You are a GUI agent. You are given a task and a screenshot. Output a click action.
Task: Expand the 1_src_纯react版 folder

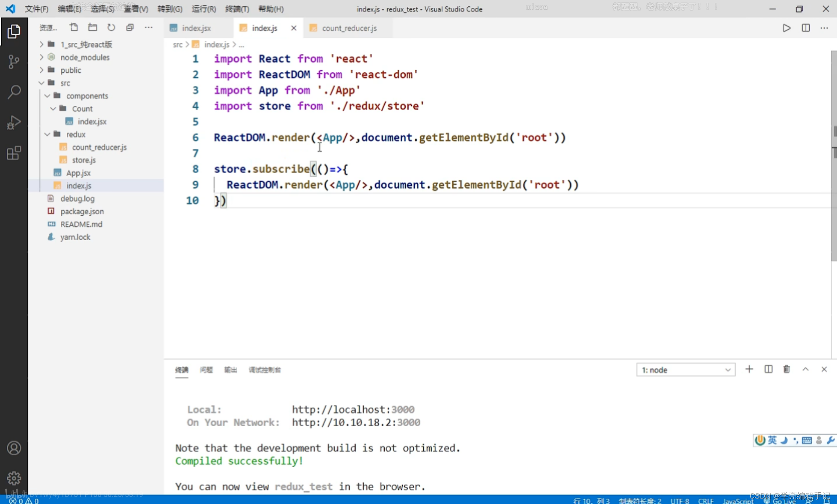(96, 45)
